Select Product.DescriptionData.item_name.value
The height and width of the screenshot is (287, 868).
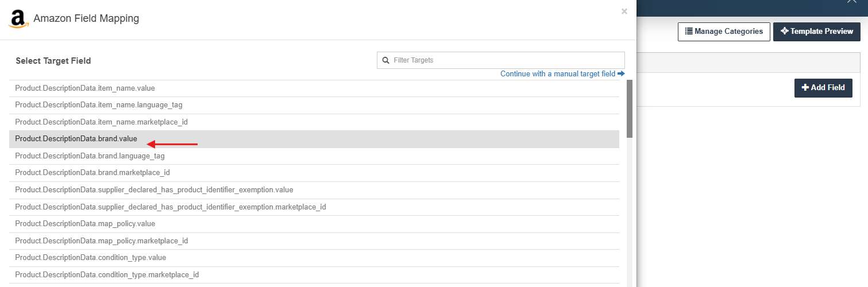point(314,88)
